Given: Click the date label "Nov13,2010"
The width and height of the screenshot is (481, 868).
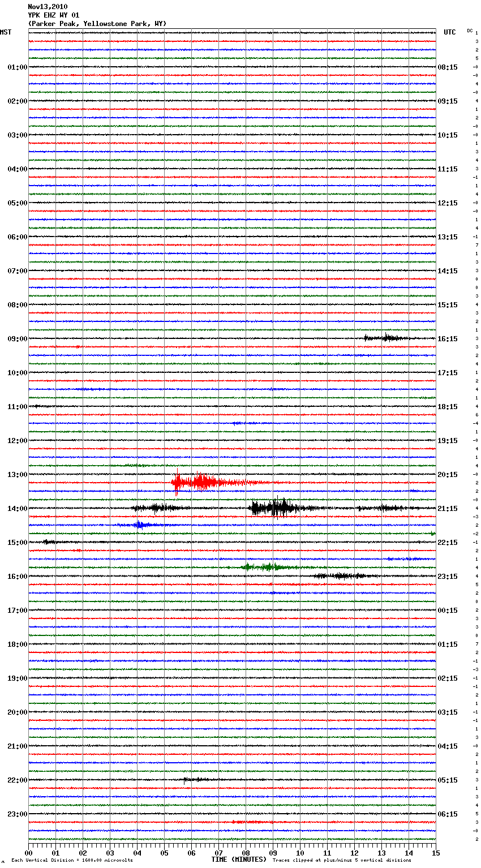Looking at the screenshot, I should coord(48,7).
